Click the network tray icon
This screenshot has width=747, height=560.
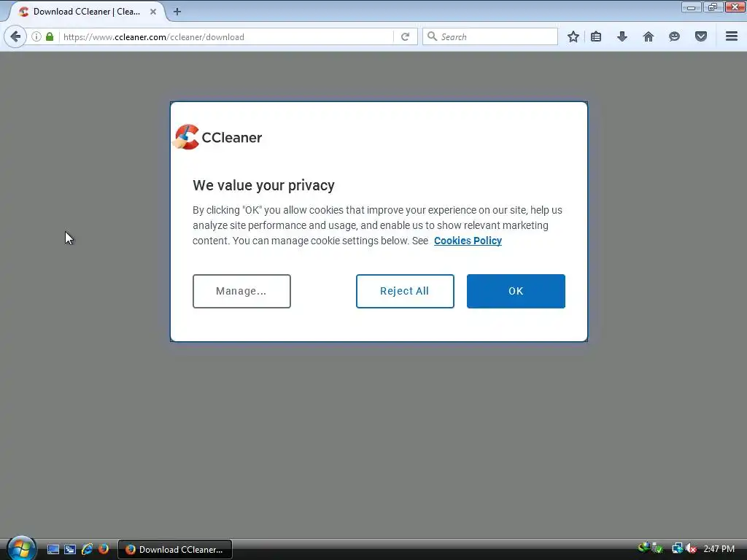(x=678, y=549)
